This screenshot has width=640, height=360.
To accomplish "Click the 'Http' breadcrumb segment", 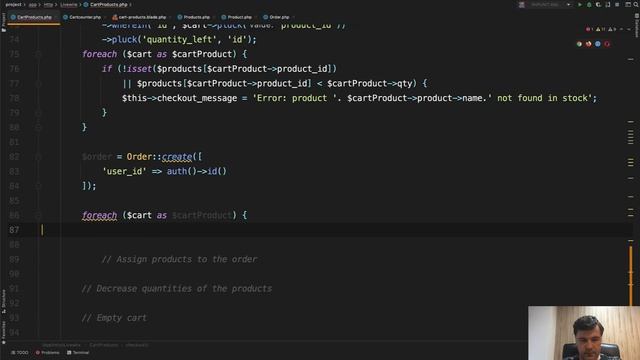I will (48, 4).
